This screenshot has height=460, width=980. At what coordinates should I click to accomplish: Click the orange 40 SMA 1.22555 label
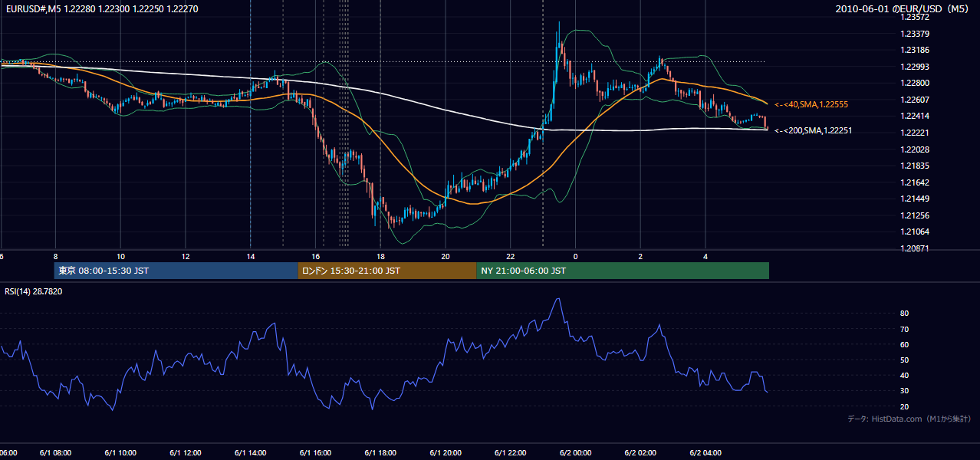click(811, 103)
